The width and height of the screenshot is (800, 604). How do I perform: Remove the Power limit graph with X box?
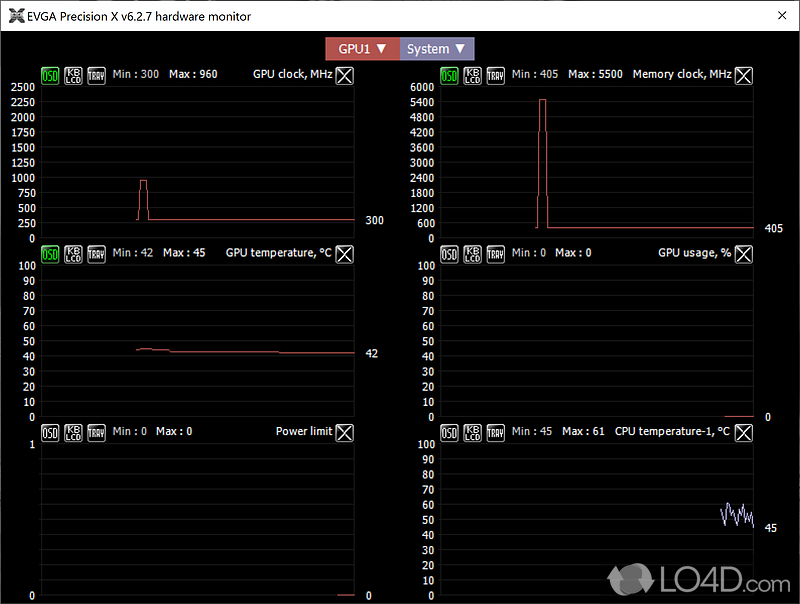click(345, 433)
